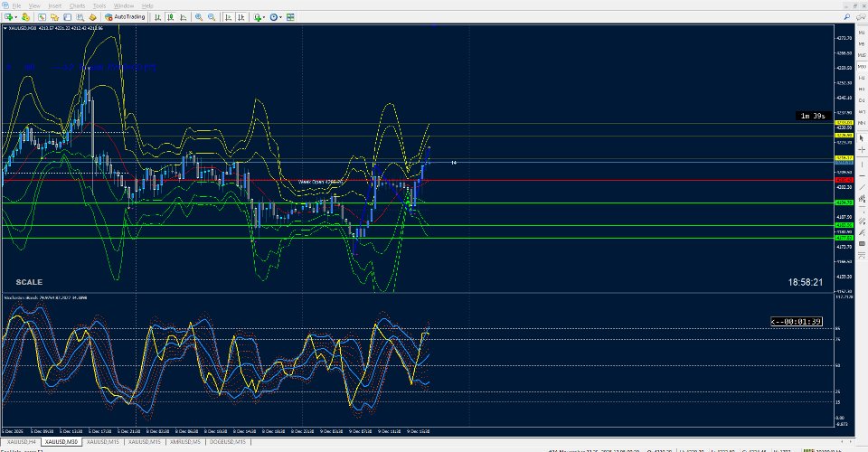The width and height of the screenshot is (868, 452).
Task: Open the chat bubbles icon top right
Action: tap(860, 17)
